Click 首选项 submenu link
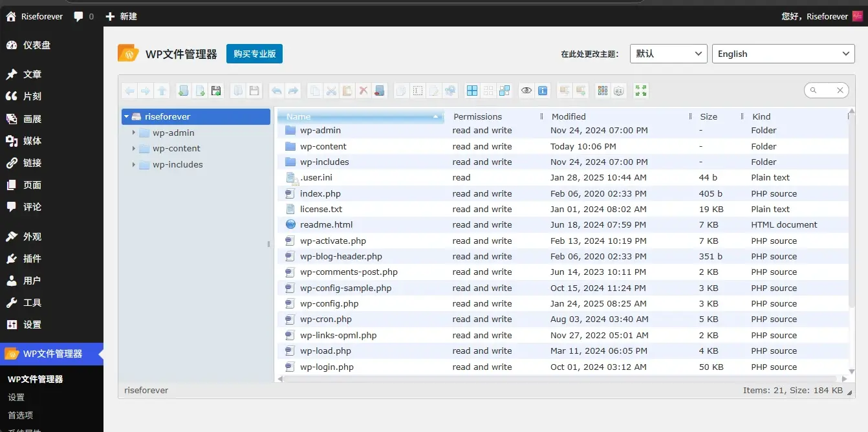 20,415
